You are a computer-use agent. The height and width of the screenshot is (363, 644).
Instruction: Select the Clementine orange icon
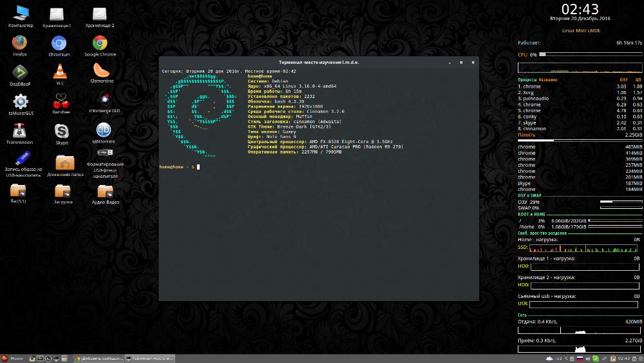click(101, 70)
